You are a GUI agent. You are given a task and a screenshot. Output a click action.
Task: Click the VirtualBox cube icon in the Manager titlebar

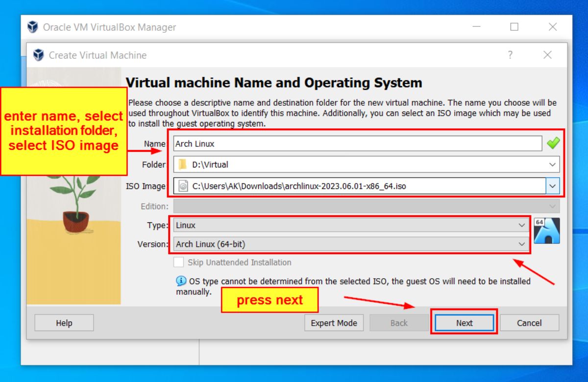point(32,27)
